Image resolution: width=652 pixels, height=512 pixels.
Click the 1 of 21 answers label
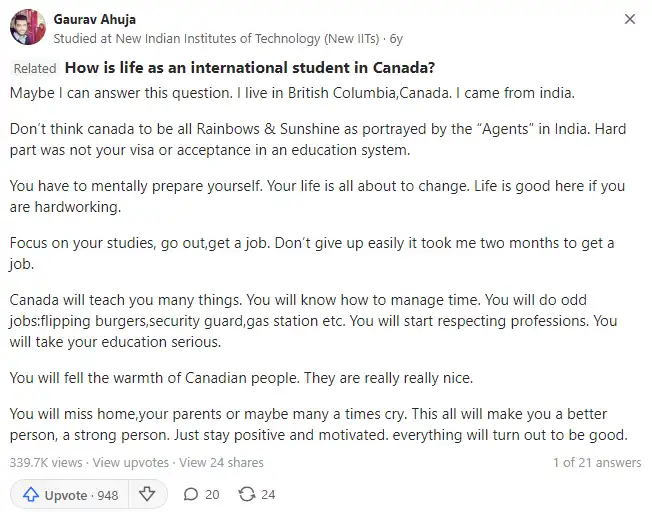[x=597, y=463]
